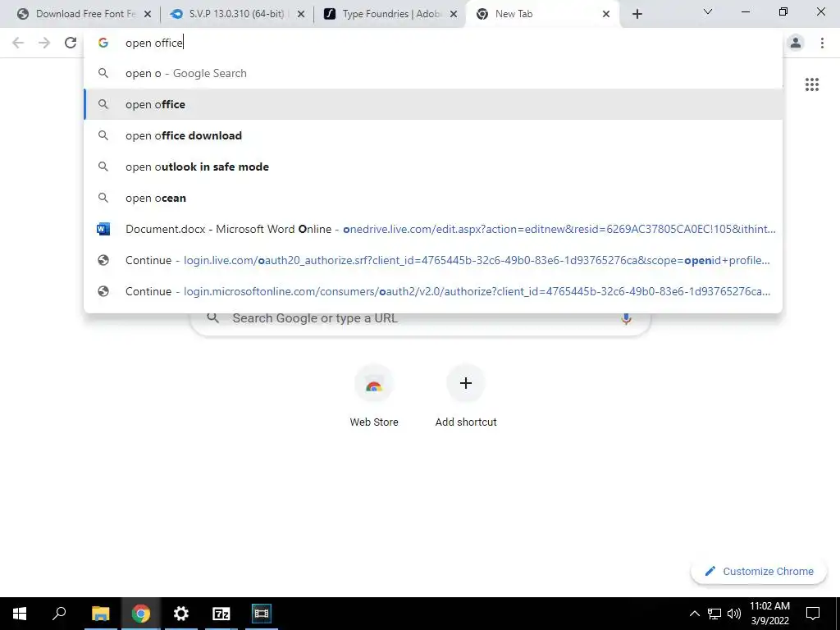
Task: Close the S.V.P 13.0.310 tab
Action: click(301, 14)
